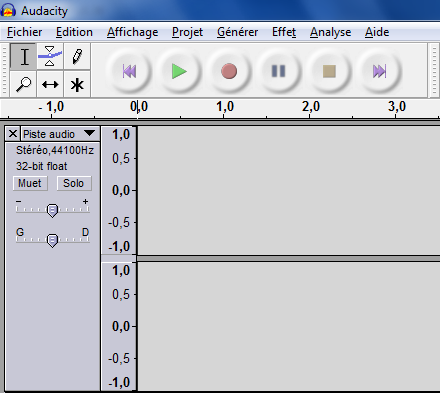This screenshot has width=440, height=393.
Task: Open the Aide menu
Action: (x=377, y=32)
